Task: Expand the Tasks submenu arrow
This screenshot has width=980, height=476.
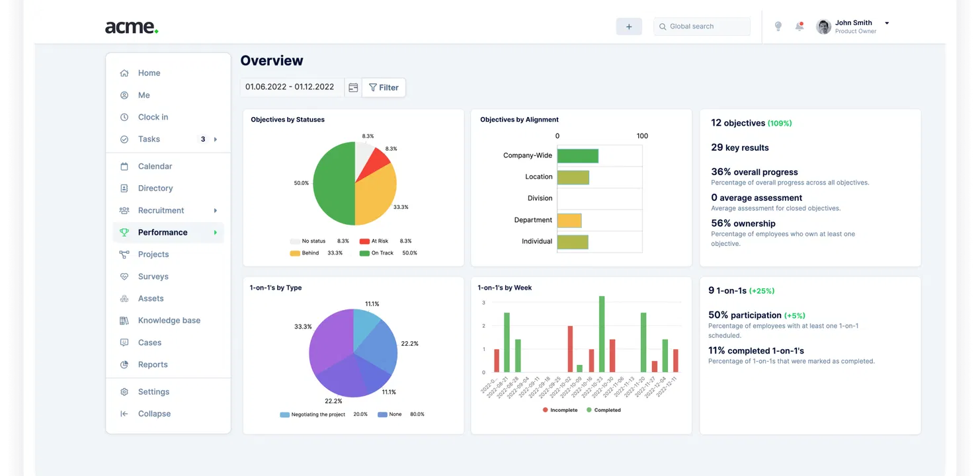Action: (x=216, y=139)
